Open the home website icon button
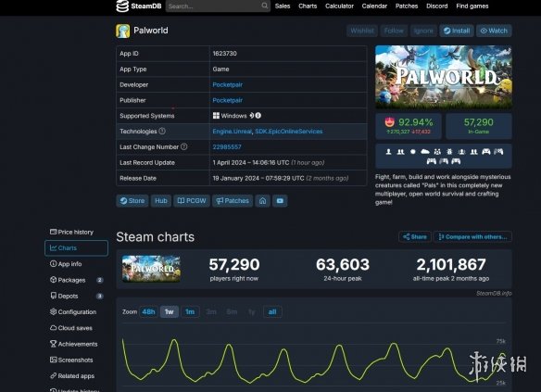 pos(262,201)
